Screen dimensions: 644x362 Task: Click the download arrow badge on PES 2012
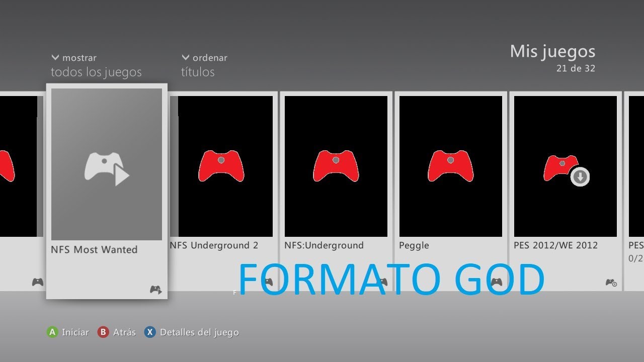pos(581,177)
